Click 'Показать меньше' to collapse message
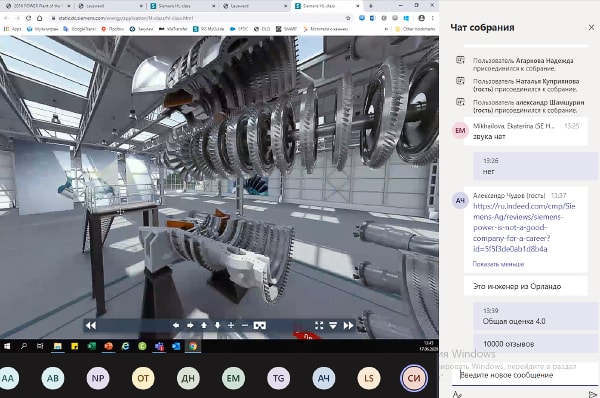The image size is (600, 398). click(498, 264)
